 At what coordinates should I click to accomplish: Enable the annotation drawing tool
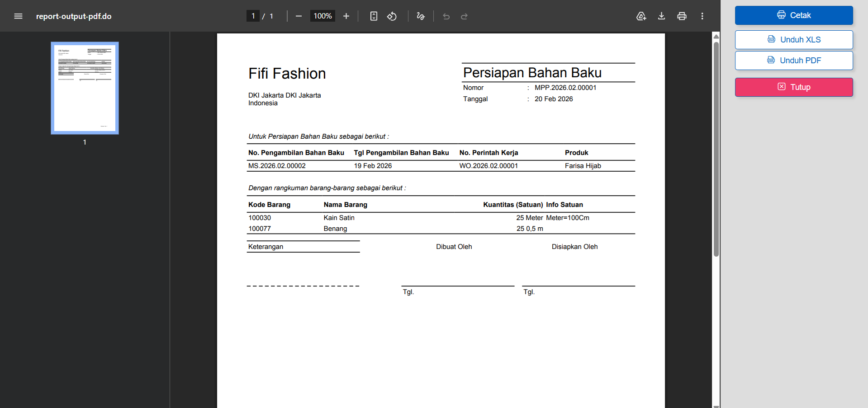[421, 16]
